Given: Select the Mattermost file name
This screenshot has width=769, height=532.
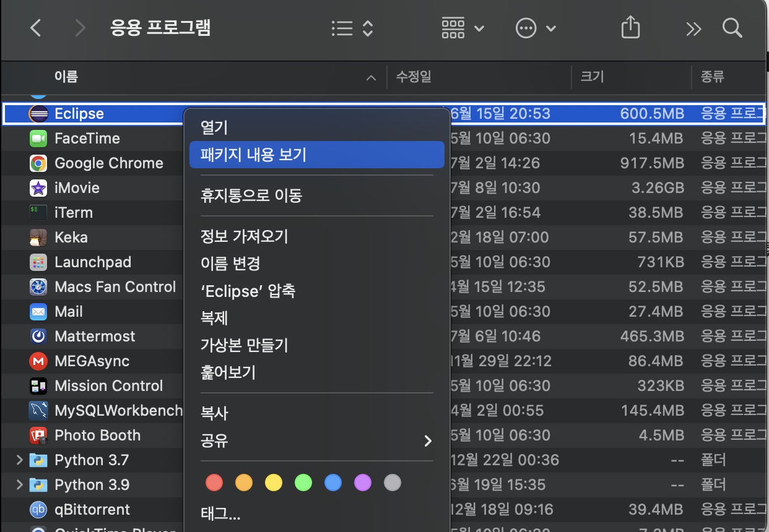Looking at the screenshot, I should [95, 337].
